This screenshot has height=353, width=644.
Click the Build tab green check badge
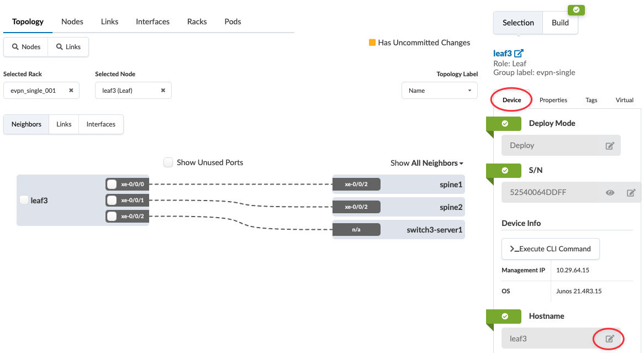[x=576, y=10]
